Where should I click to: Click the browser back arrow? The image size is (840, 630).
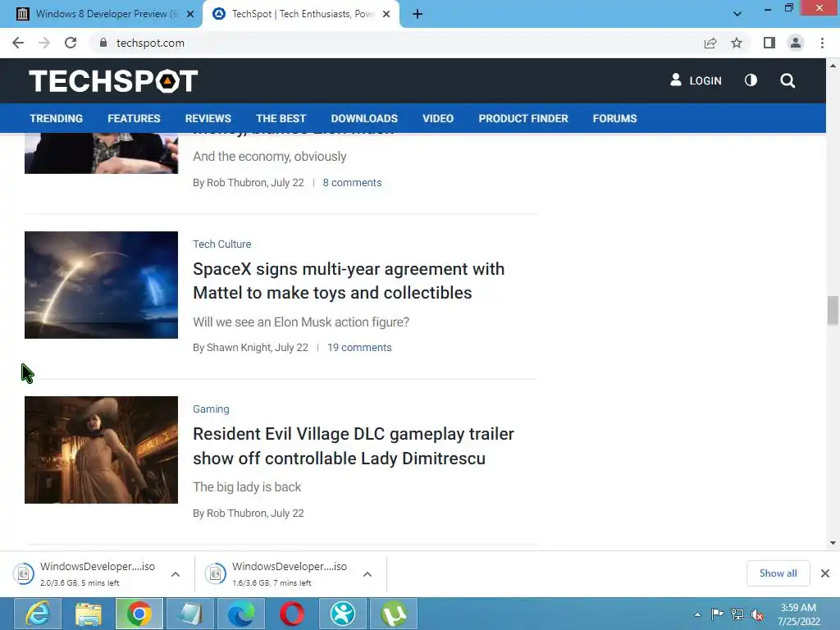pos(18,43)
